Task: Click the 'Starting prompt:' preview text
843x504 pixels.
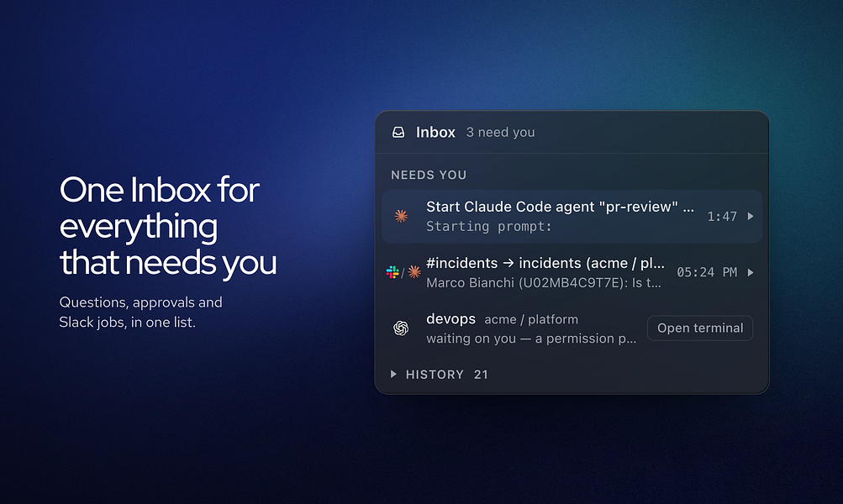Action: 488,227
